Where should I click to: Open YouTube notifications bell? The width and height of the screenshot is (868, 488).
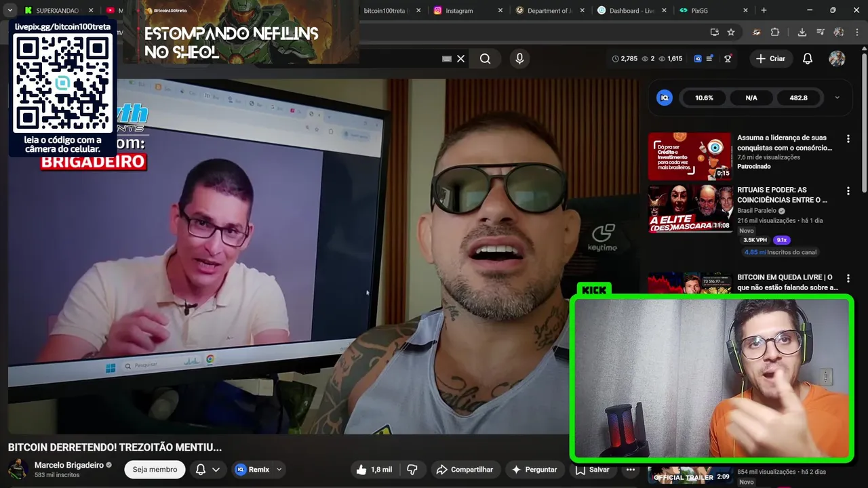click(808, 59)
